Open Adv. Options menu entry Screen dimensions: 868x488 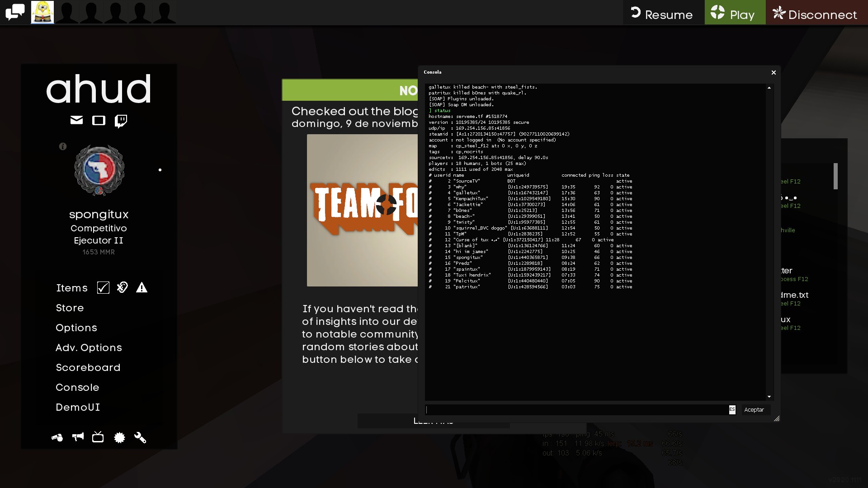(89, 347)
